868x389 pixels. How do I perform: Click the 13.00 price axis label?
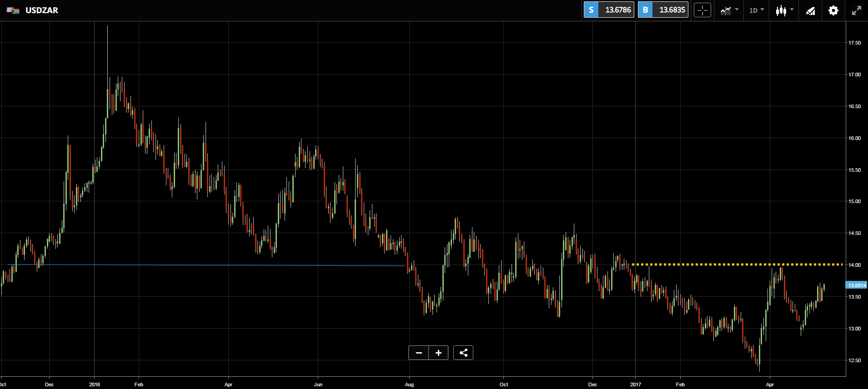point(854,329)
